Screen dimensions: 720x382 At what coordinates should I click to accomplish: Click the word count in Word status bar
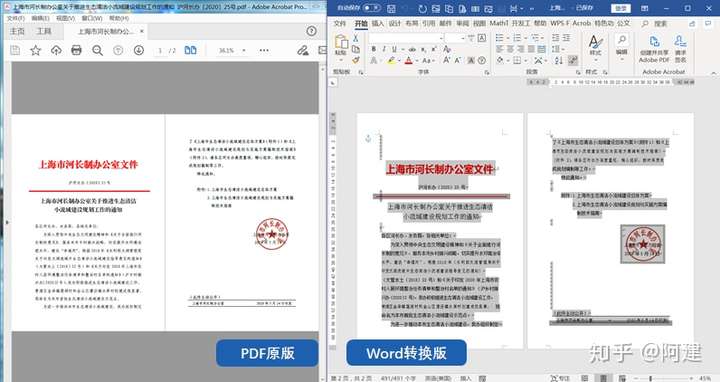click(398, 378)
